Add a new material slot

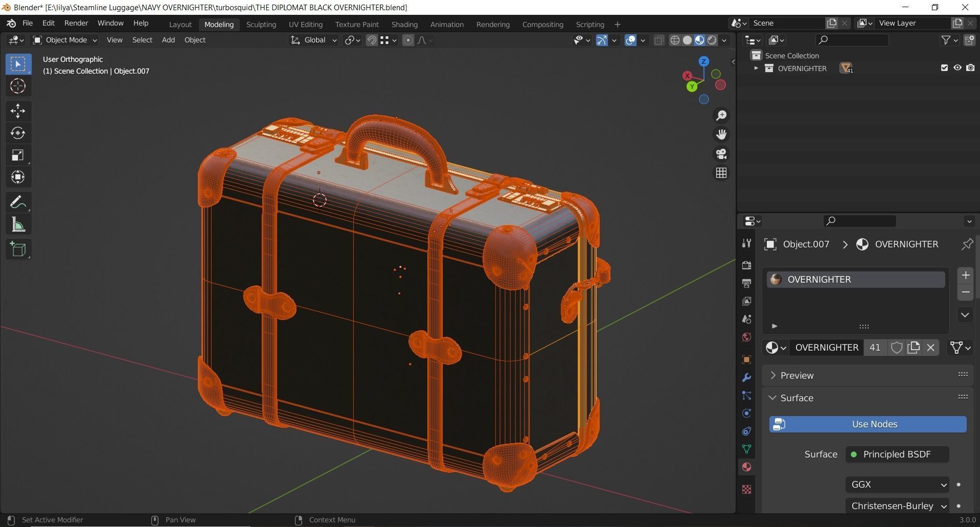pyautogui.click(x=965, y=276)
